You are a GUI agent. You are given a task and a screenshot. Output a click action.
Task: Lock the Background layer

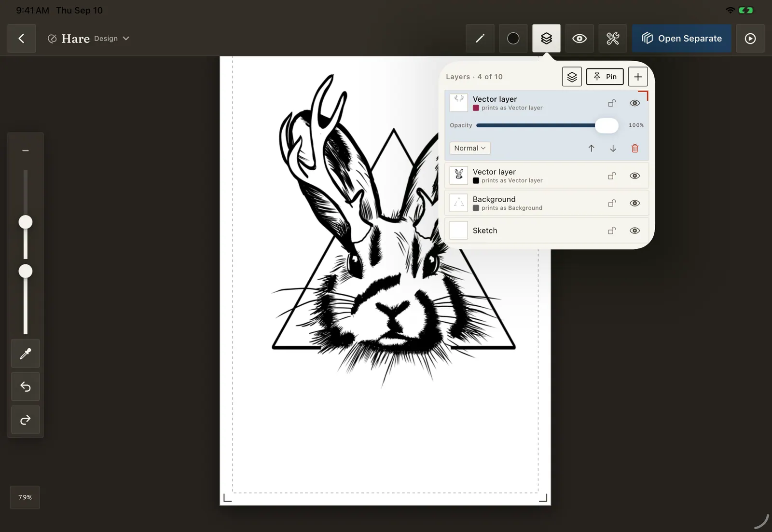612,204
